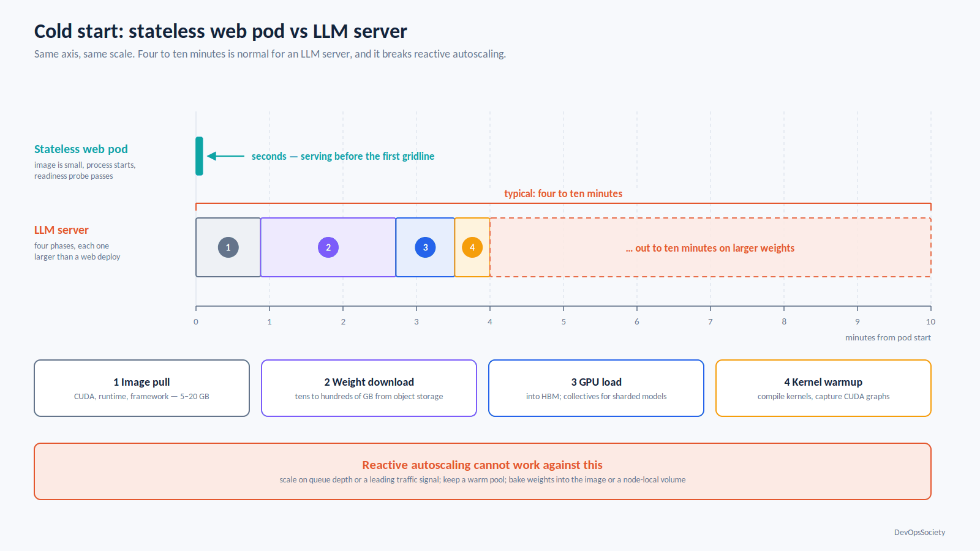Select the '2 Weight download' card
Image resolution: width=980 pixels, height=551 pixels.
[369, 388]
